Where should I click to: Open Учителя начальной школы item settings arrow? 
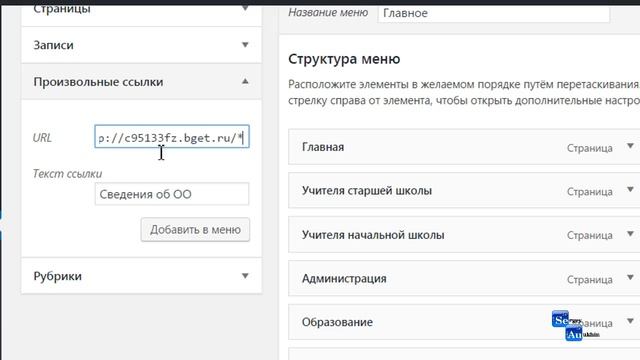[630, 234]
